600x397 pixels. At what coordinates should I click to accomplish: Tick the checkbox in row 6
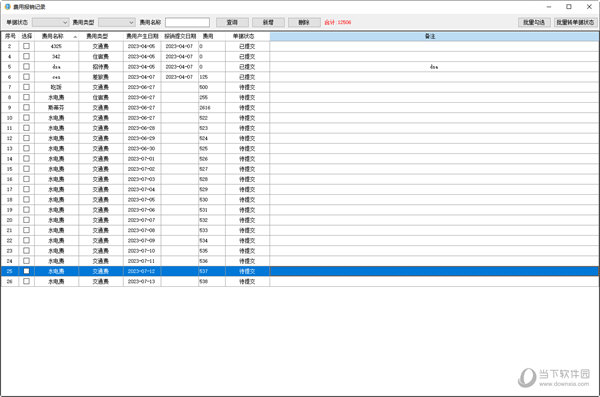point(26,77)
